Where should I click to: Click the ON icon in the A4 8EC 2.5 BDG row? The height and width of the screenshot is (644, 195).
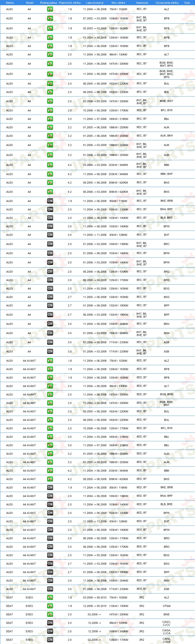50,289
